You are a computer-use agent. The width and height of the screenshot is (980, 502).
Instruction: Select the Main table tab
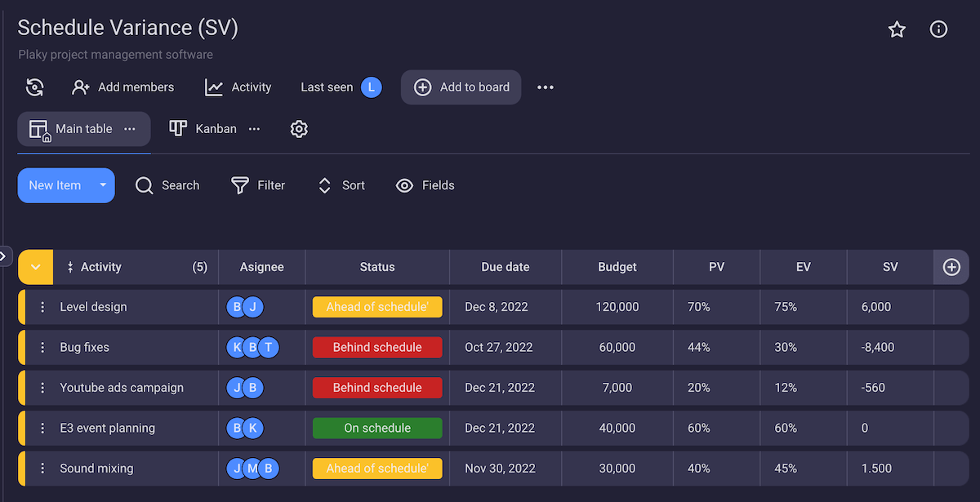[84, 129]
